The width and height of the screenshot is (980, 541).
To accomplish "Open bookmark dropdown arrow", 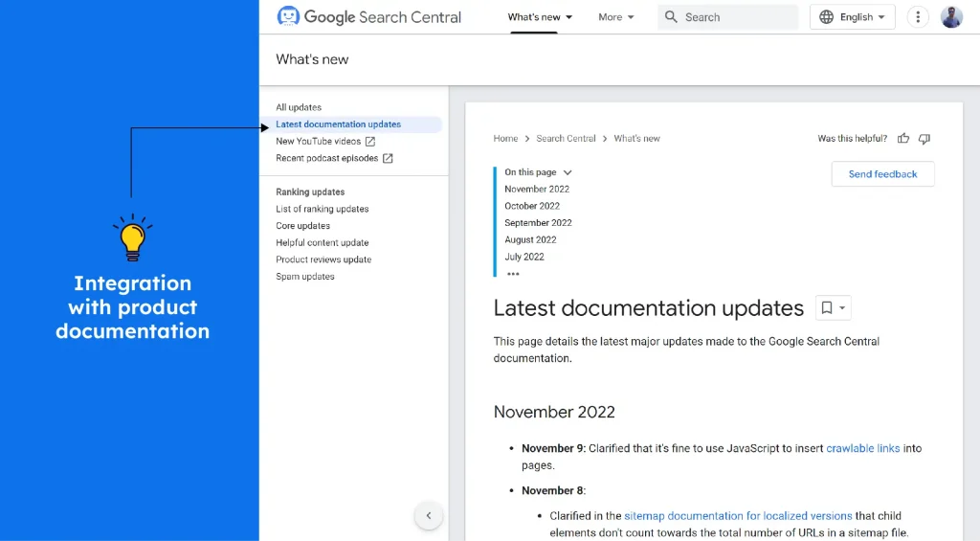I will click(842, 307).
